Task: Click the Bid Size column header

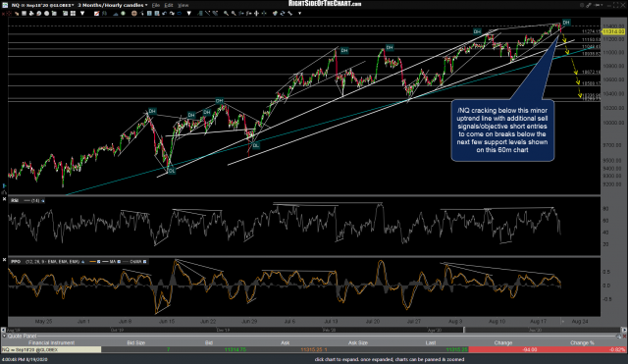Action: click(x=135, y=342)
